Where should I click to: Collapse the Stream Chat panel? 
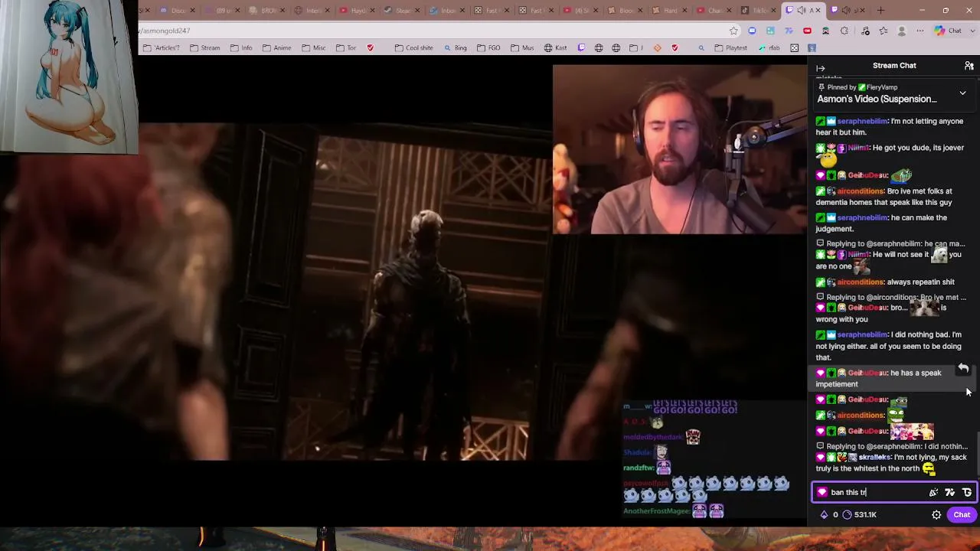tap(821, 68)
